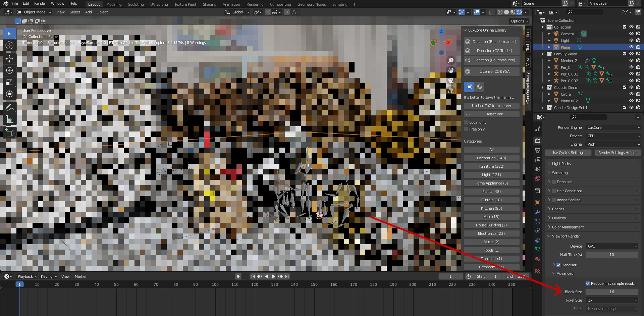
Task: Toggle camera view in viewport
Action: point(451,81)
